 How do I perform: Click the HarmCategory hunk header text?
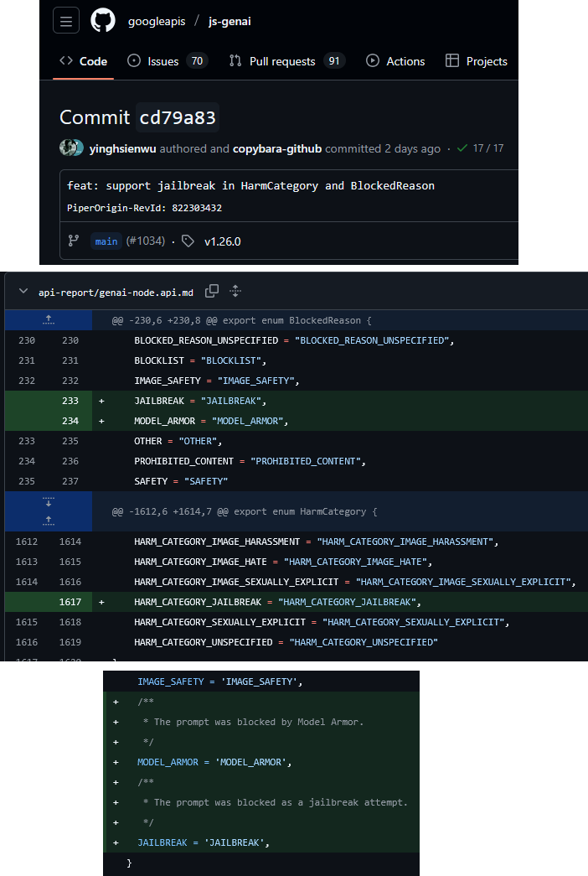pyautogui.click(x=244, y=511)
